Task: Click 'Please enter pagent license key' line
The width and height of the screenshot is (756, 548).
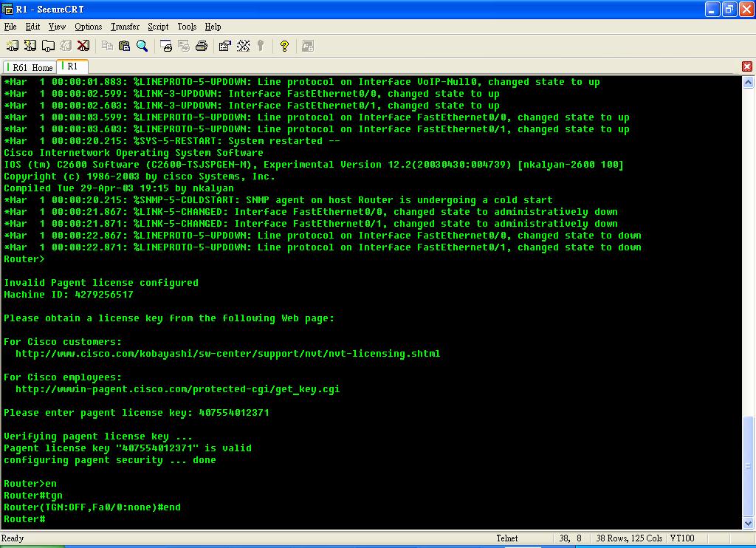Action: click(x=137, y=412)
